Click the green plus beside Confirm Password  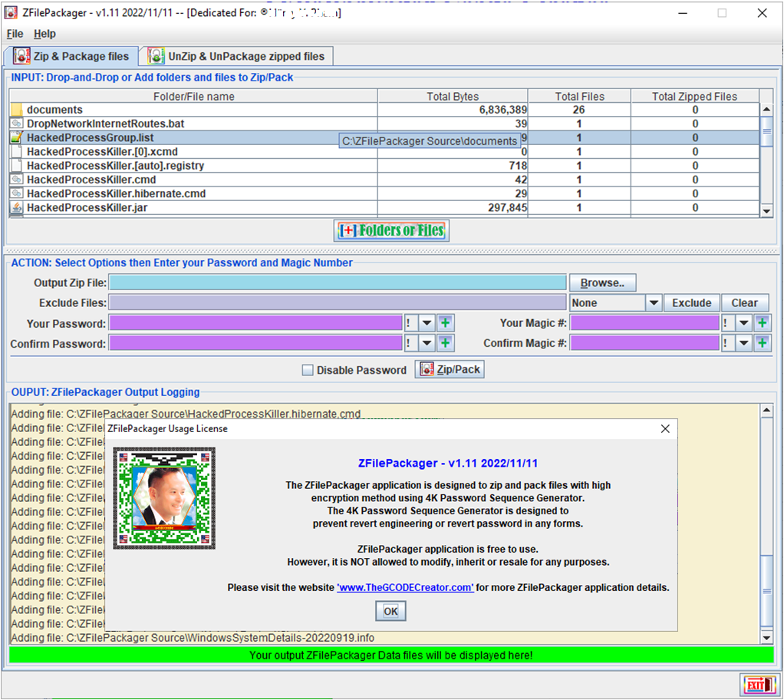pyautogui.click(x=446, y=344)
